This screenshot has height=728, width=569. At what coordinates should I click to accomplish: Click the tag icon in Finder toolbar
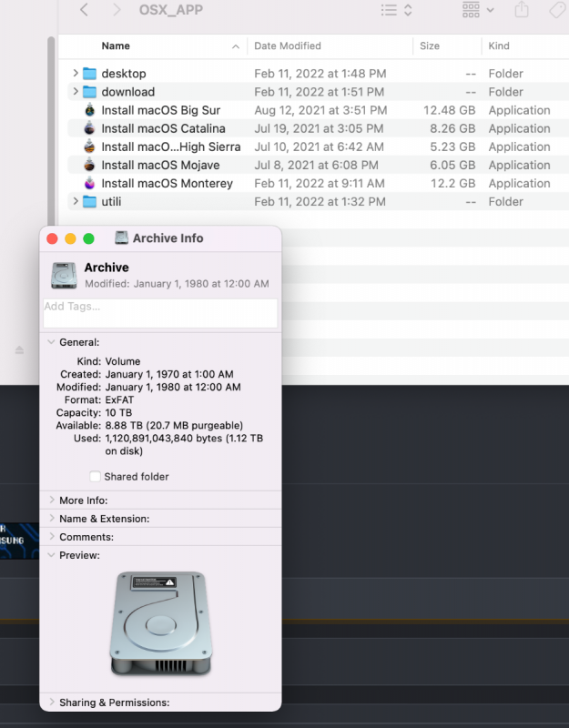[x=557, y=10]
